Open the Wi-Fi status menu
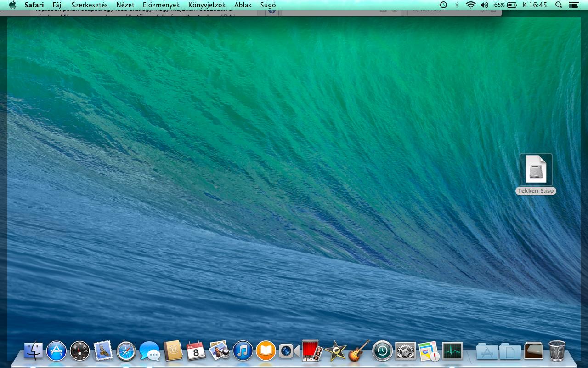 click(x=470, y=5)
